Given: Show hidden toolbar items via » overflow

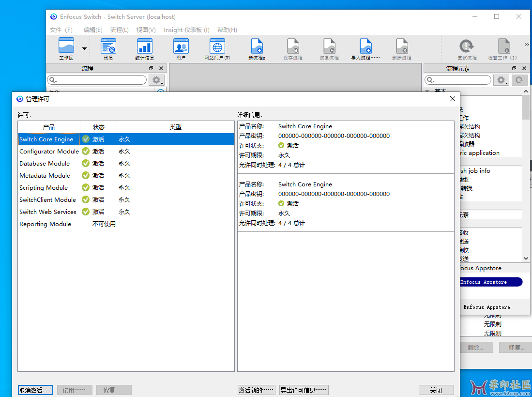Looking at the screenshot, I should point(527,45).
